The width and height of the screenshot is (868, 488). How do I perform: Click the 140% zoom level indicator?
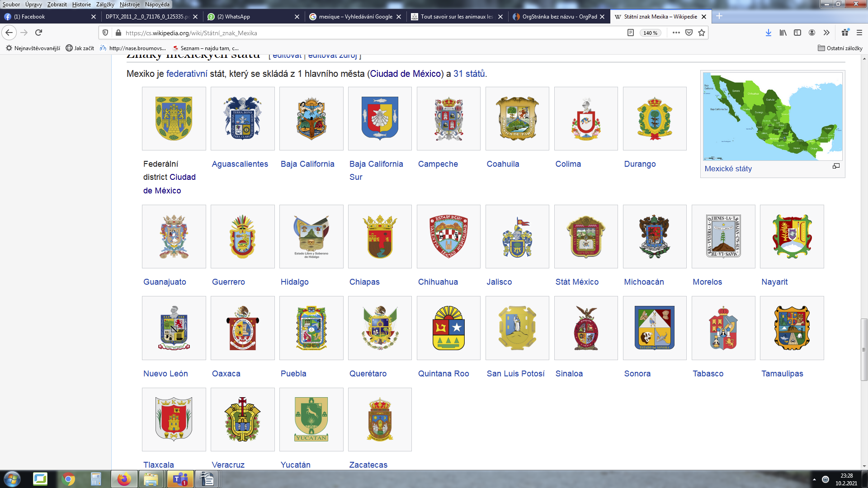[x=651, y=33]
